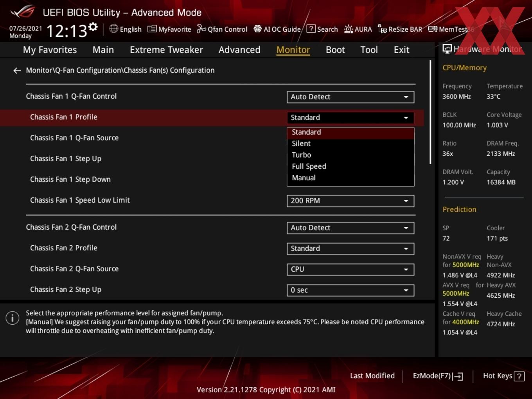Open Chassis Fan 2 Q-Fan Control dropdown

pyautogui.click(x=350, y=228)
